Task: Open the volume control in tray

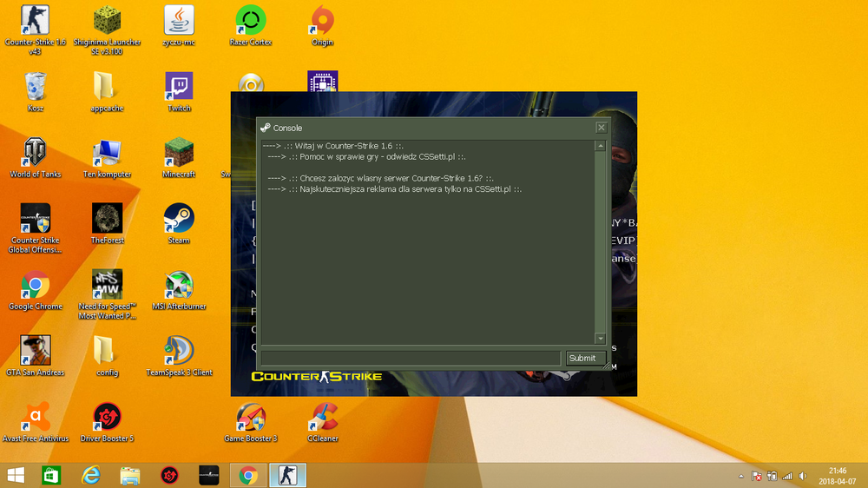Action: [803, 476]
